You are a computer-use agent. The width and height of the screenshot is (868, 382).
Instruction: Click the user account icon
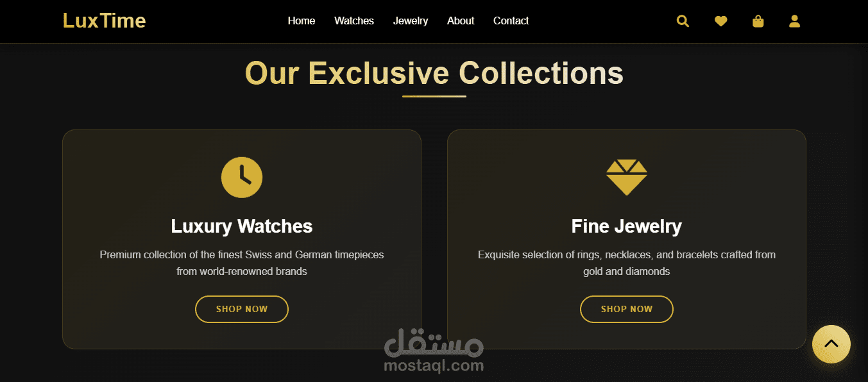(x=794, y=21)
